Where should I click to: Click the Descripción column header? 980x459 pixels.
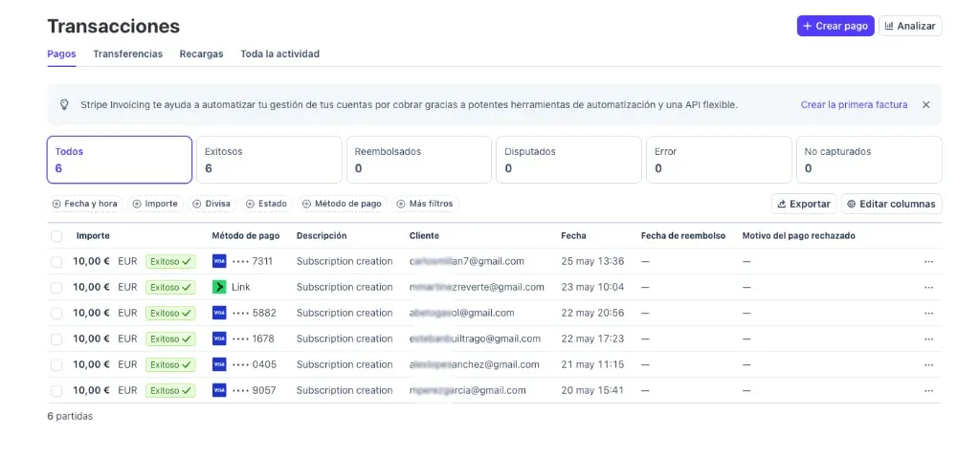[x=322, y=236]
